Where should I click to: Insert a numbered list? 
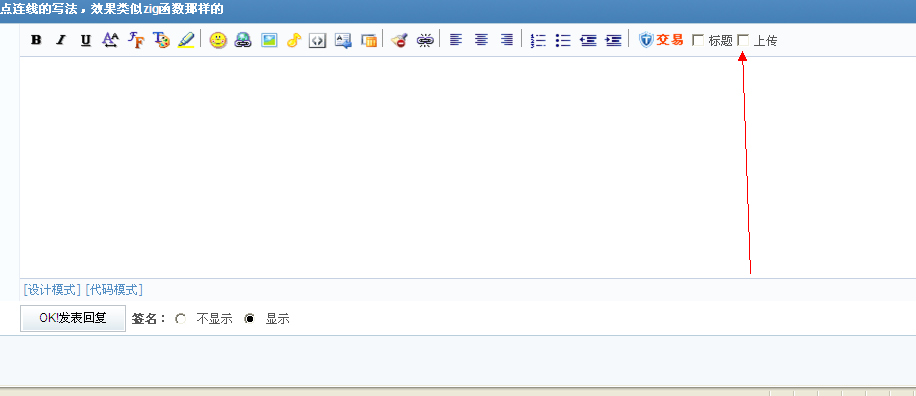[538, 40]
